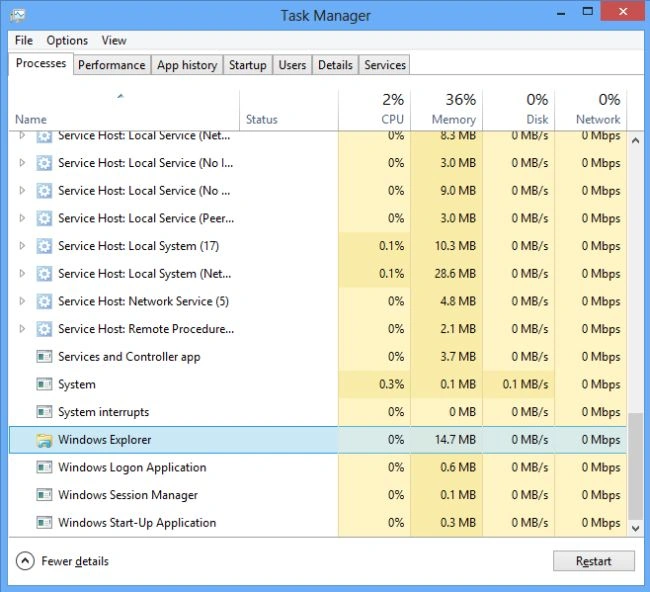Expand Service Host: Local System (Net...) group

22,274
